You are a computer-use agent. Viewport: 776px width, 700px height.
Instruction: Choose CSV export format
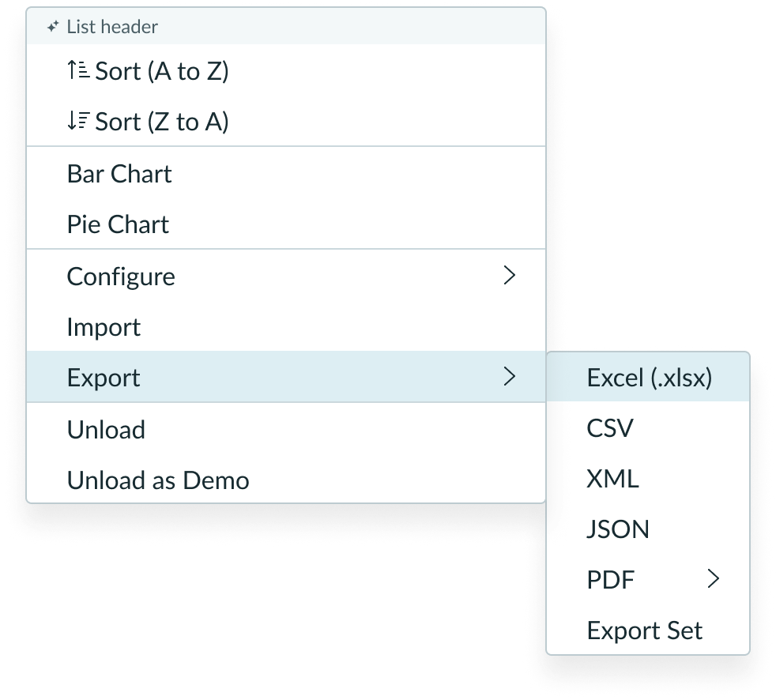609,427
